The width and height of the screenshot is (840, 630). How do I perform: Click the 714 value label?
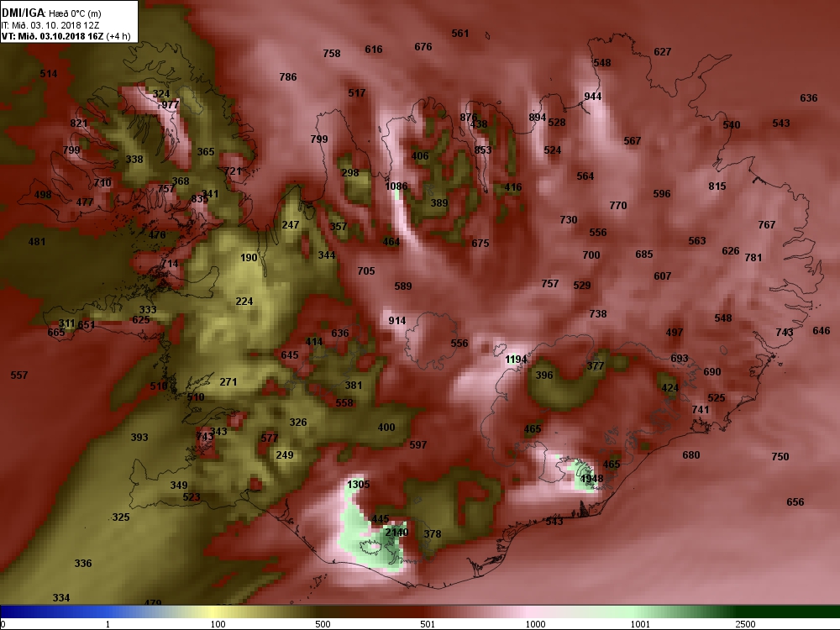[x=170, y=264]
